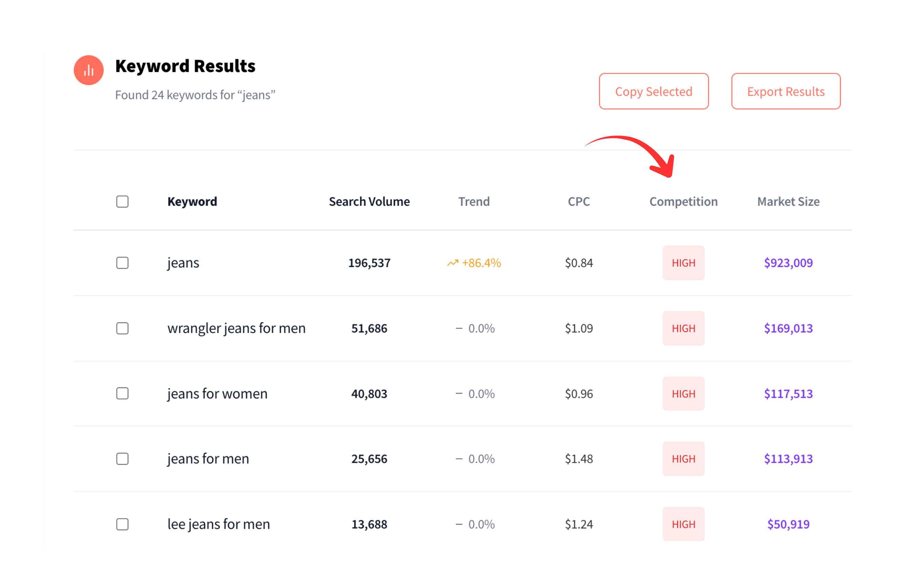Click the $169,013 market size value
Viewport: 924px width, 578px height.
click(788, 328)
